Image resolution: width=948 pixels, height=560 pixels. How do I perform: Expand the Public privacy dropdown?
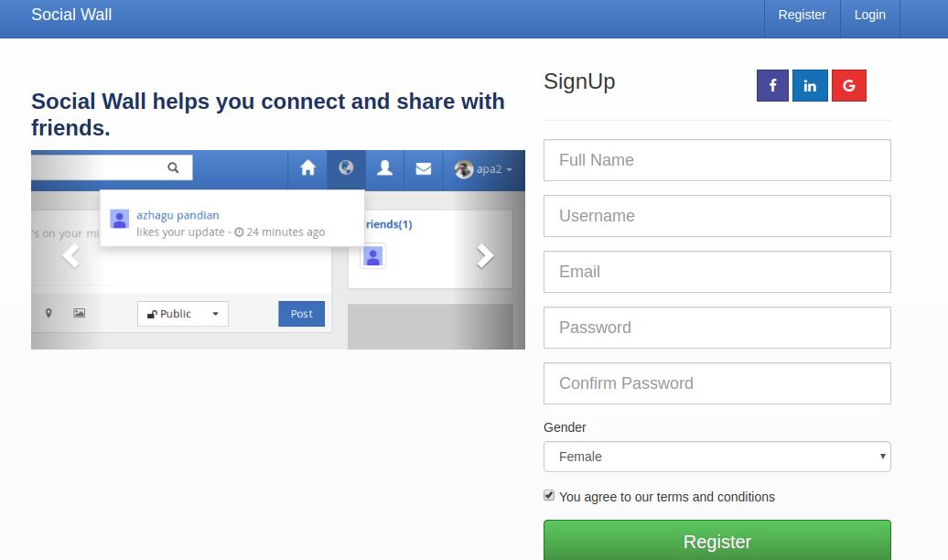pyautogui.click(x=183, y=314)
